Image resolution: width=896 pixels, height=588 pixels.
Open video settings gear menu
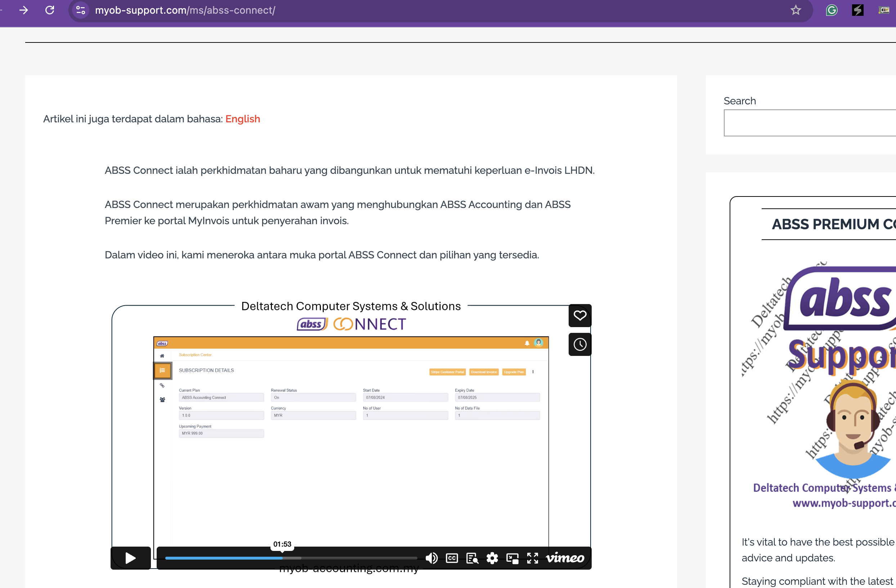[492, 558]
